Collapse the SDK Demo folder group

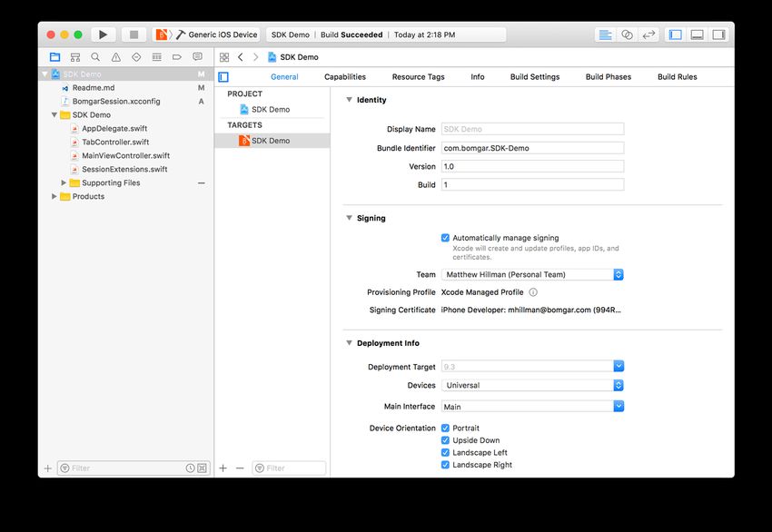coord(54,114)
